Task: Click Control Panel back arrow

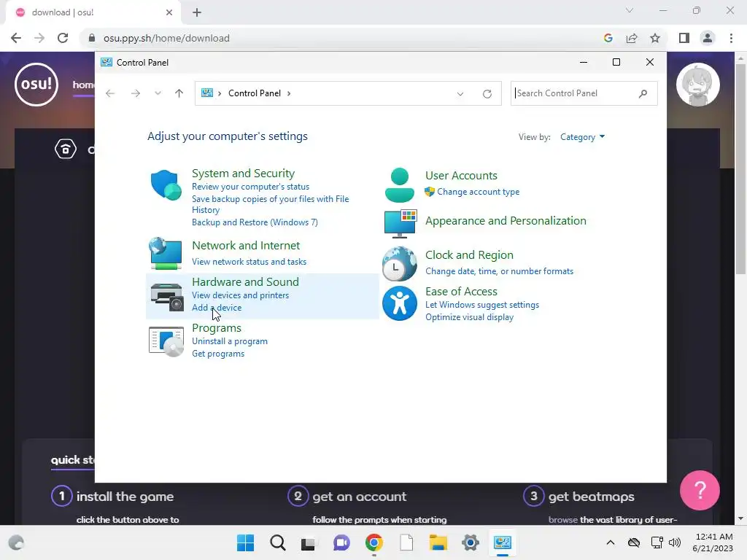Action: point(111,93)
